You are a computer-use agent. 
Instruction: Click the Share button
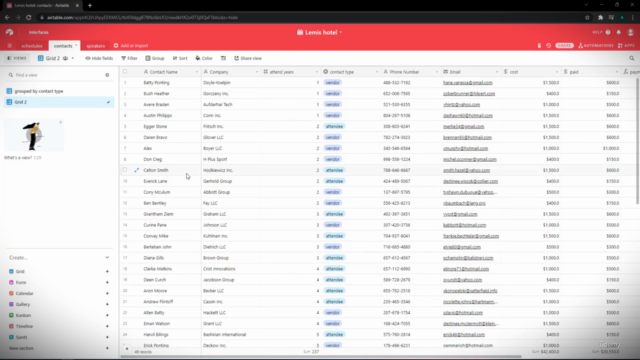564,46
